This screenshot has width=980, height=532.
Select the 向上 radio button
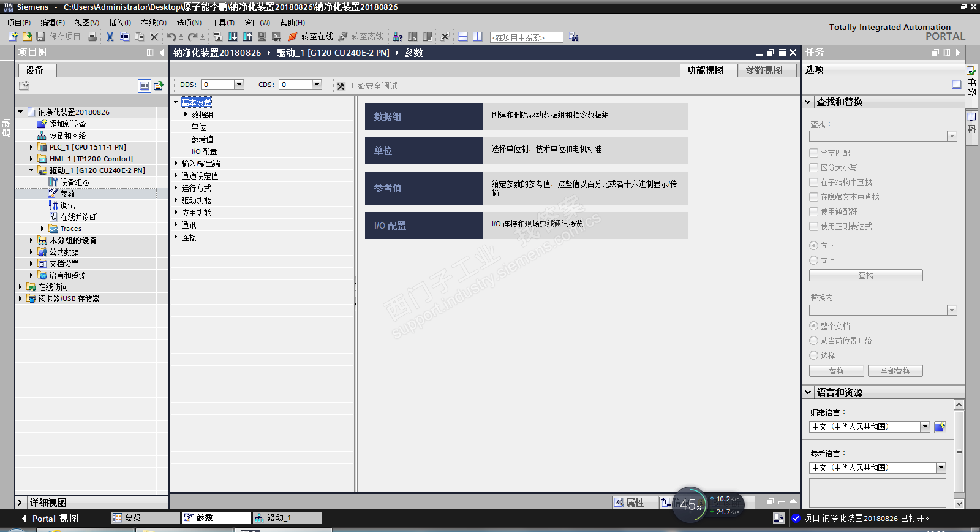click(814, 260)
